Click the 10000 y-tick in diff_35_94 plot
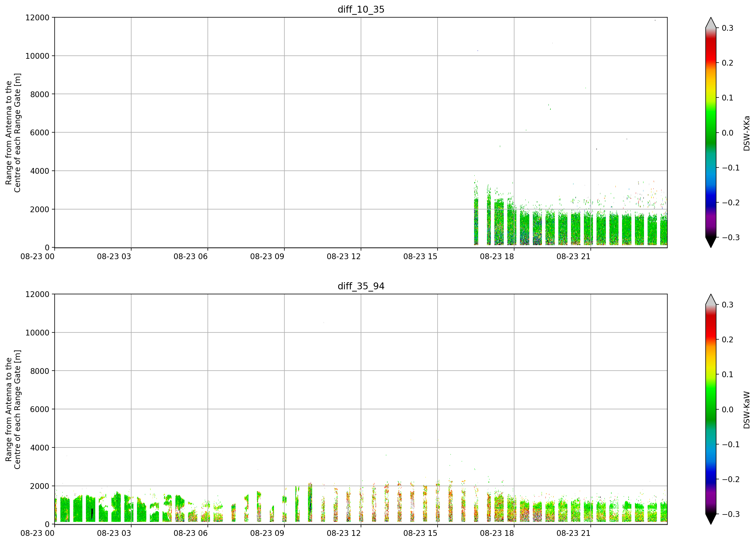This screenshot has width=756, height=543. point(37,333)
